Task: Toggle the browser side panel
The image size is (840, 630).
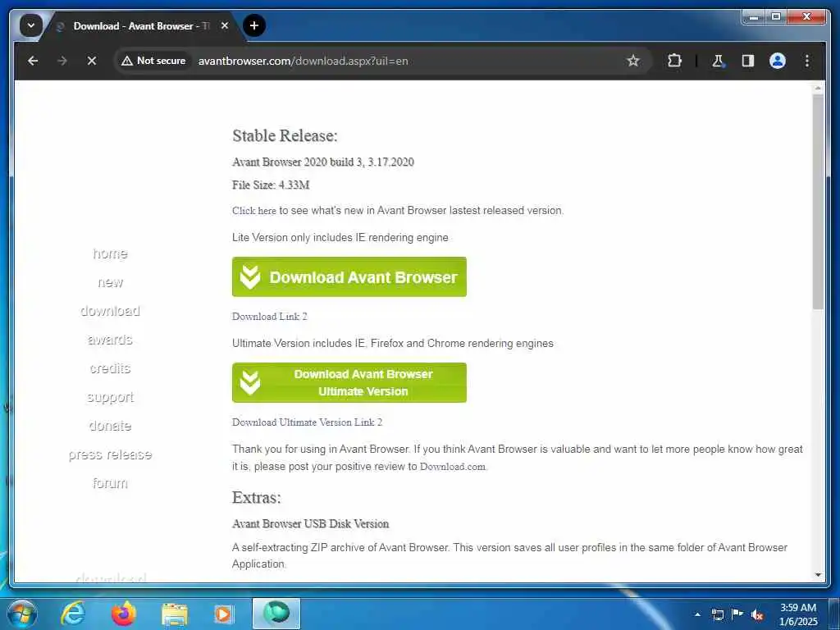Action: pyautogui.click(x=748, y=61)
